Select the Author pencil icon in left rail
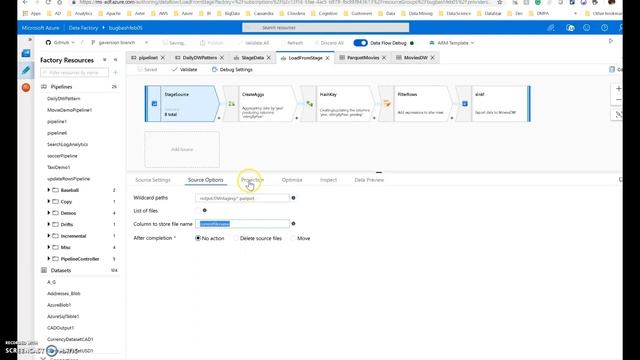Image resolution: width=640 pixels, height=360 pixels. (26, 70)
